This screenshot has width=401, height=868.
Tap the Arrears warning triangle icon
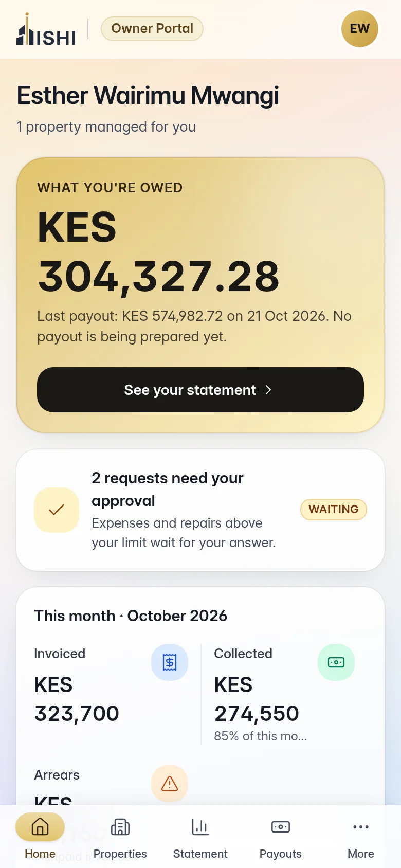170,784
